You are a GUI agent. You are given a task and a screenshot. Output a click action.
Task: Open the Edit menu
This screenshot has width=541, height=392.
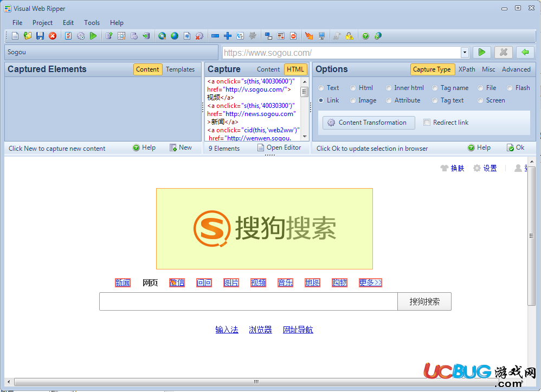point(68,23)
